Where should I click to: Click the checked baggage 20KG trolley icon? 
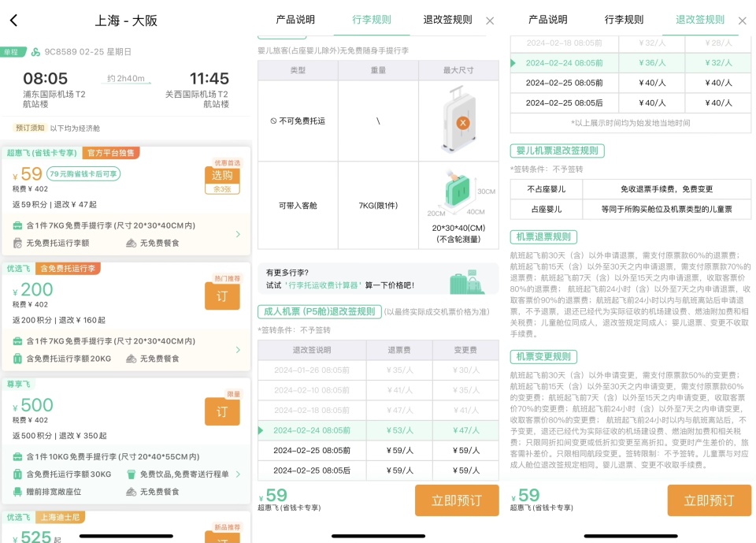point(17,359)
